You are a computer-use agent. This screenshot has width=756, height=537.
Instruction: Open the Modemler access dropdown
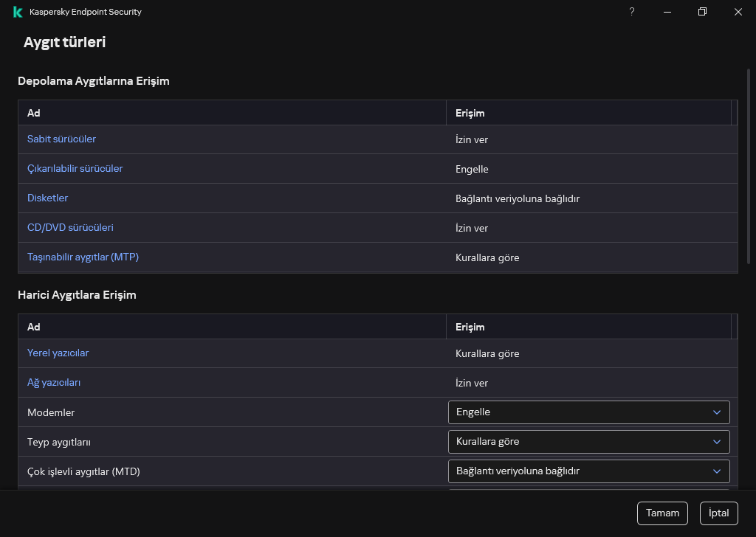(588, 412)
